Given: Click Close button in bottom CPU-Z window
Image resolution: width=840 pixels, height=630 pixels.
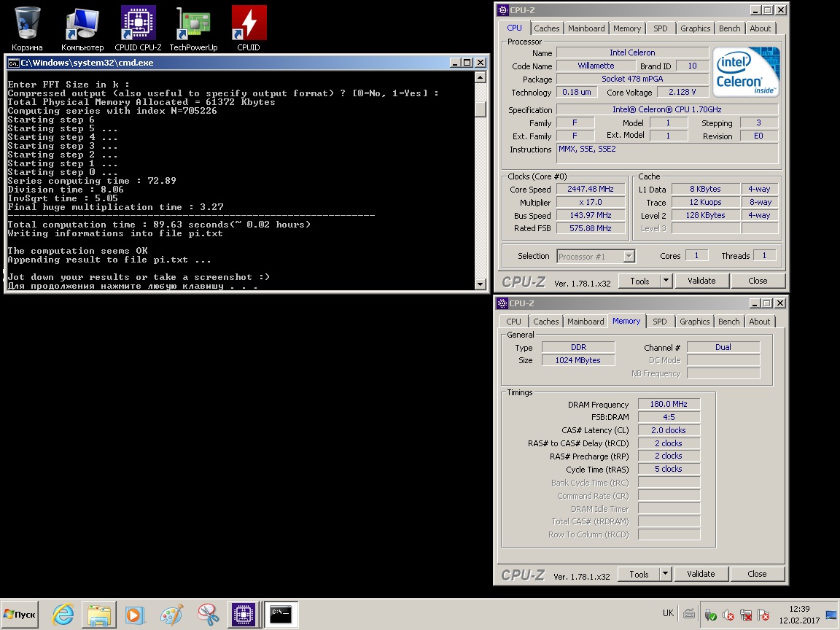Looking at the screenshot, I should pyautogui.click(x=757, y=574).
